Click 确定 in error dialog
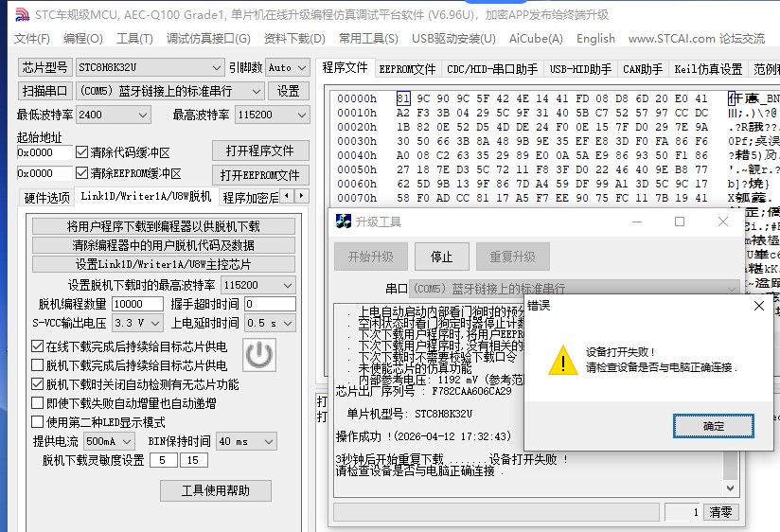Image resolution: width=780 pixels, height=532 pixels. pyautogui.click(x=714, y=426)
